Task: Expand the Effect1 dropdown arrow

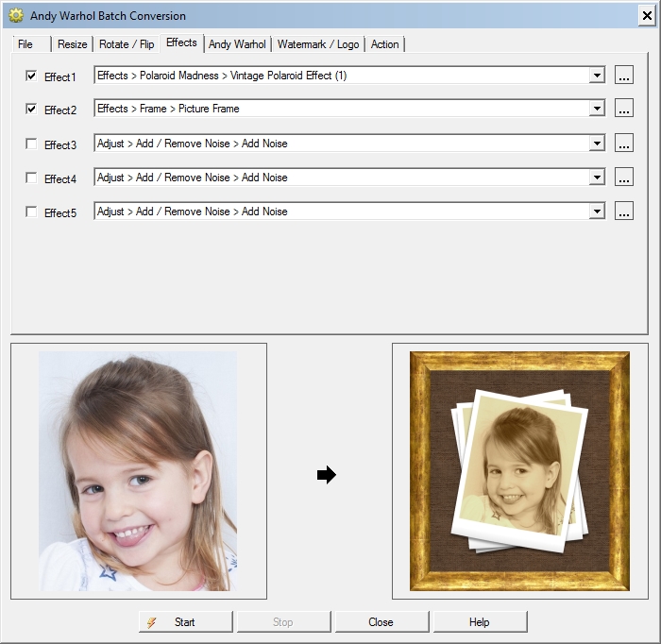Action: (x=597, y=76)
